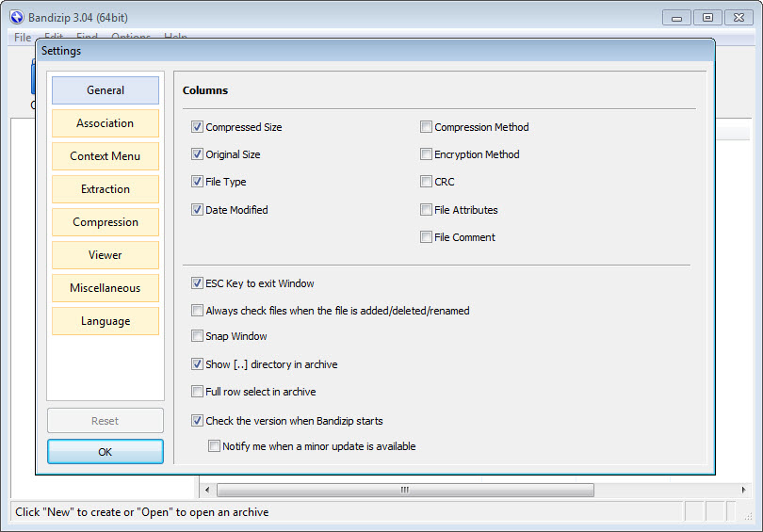
Task: Click the scrollbar left arrow in main window
Action: pos(207,490)
